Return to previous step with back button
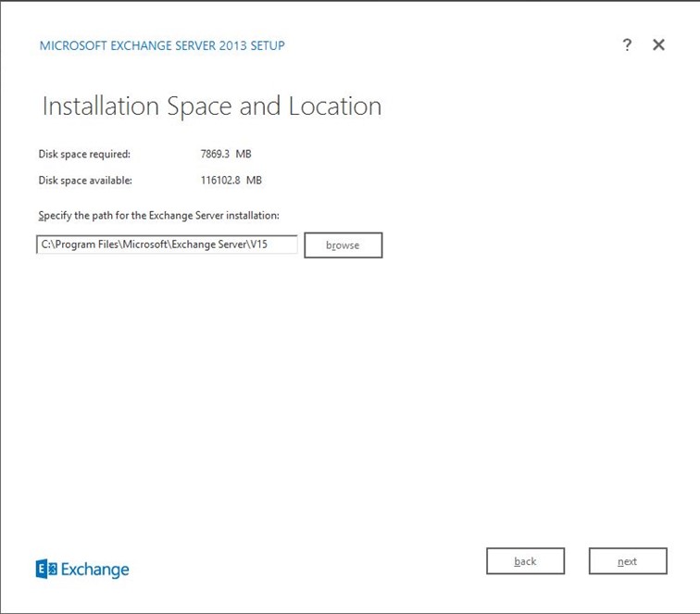This screenshot has width=700, height=614. click(x=525, y=561)
